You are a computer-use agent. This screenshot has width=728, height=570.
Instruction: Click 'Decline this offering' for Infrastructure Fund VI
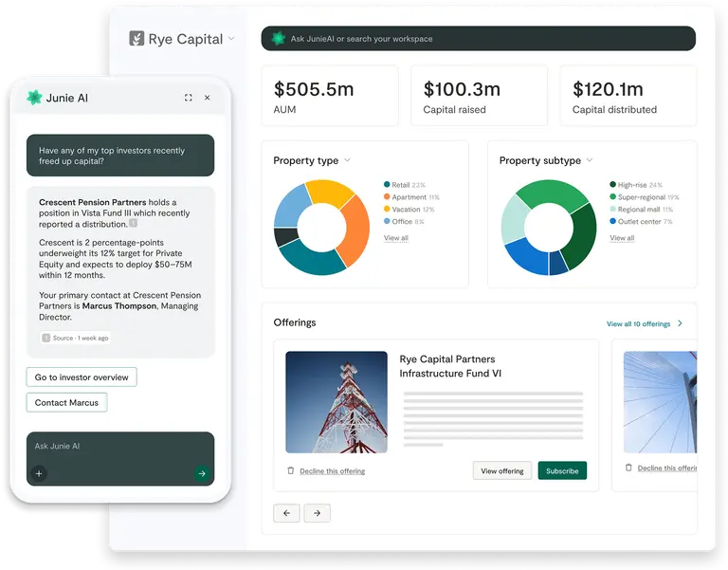coord(333,471)
